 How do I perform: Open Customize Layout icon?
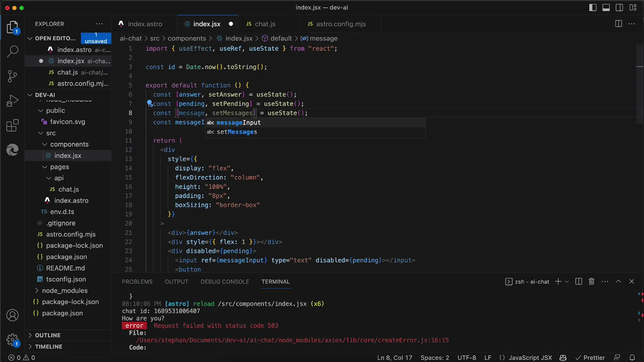(x=633, y=7)
